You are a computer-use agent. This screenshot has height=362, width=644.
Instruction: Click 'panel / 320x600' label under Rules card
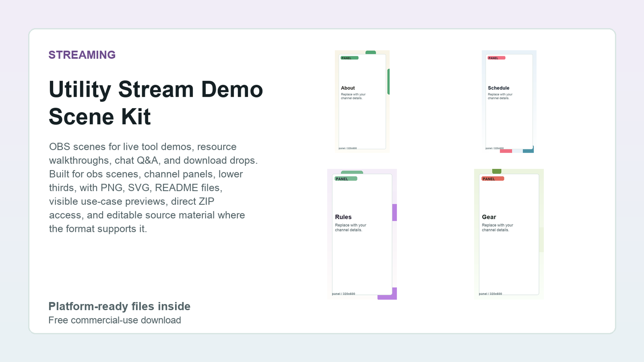pos(344,294)
